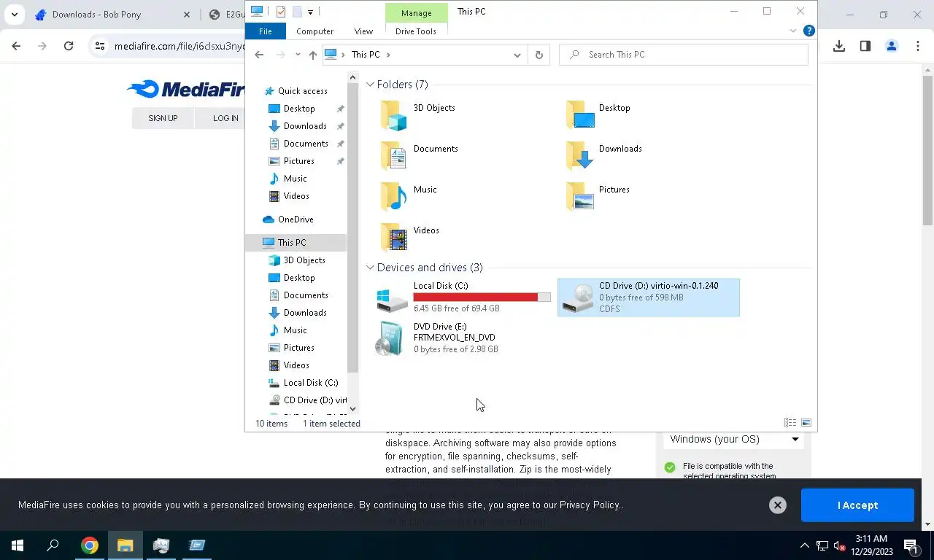934x560 pixels.
Task: Click the Properties quick access toolbar icon
Action: click(281, 12)
